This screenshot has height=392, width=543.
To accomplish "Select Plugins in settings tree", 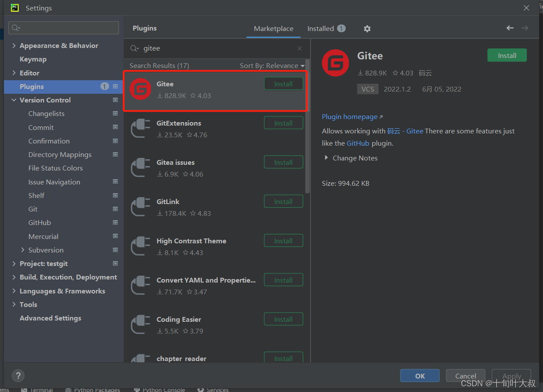I will [x=64, y=86].
